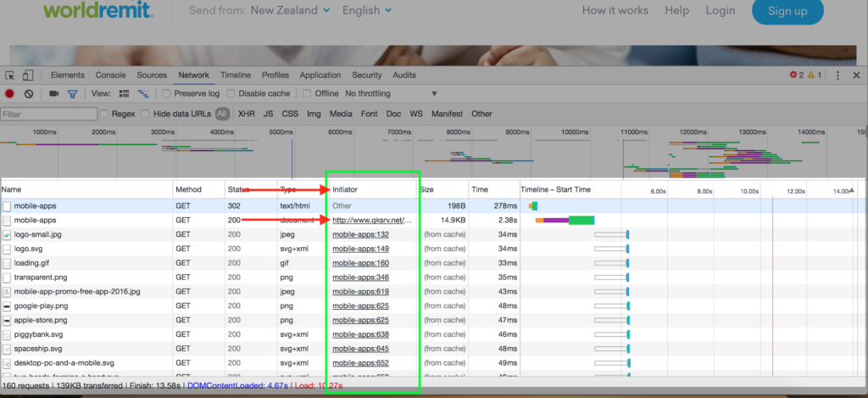Open the Application tab
Image resolution: width=868 pixels, height=398 pixels.
[320, 76]
